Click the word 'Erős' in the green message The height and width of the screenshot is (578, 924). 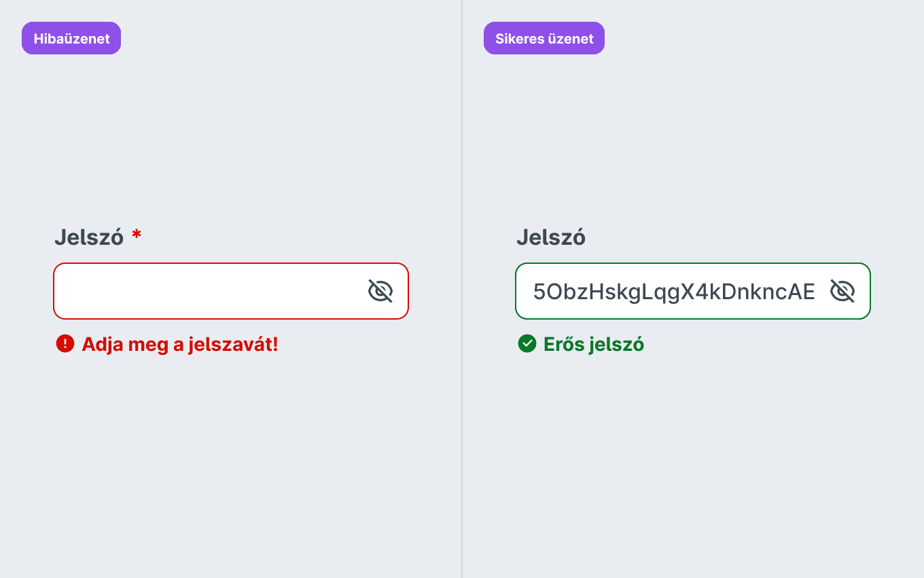point(564,344)
